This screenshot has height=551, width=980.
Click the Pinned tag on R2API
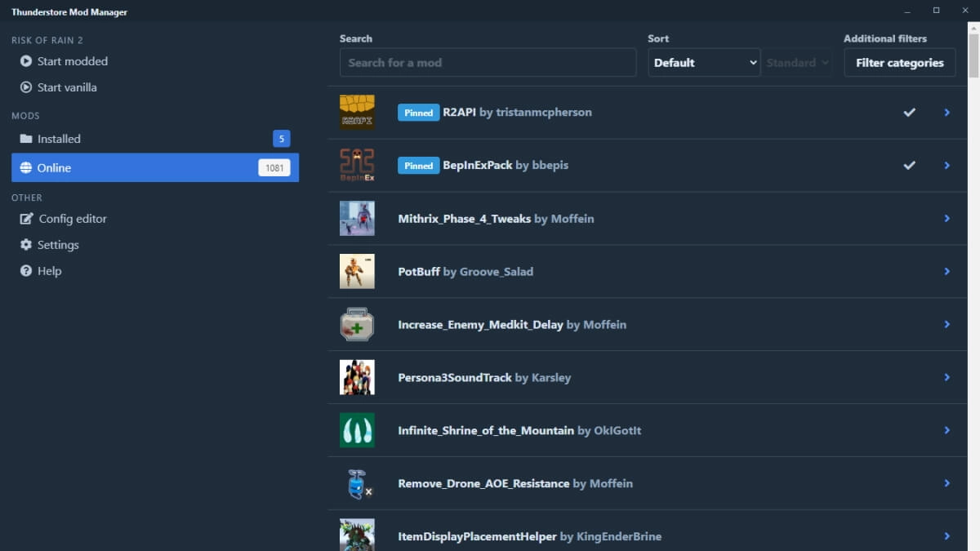[x=418, y=113]
